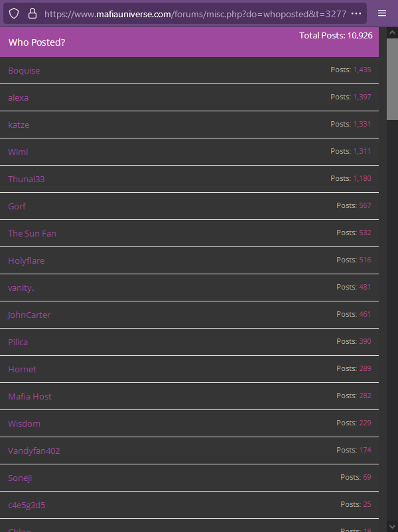The width and height of the screenshot is (398, 532).
Task: Click Thunal33's post count 1,180
Action: 362,178
